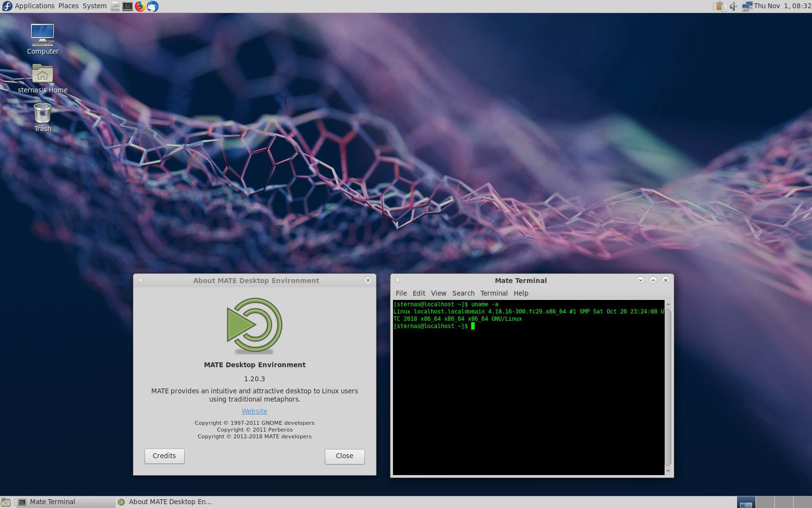This screenshot has width=812, height=508.
Task: Open the Places menu
Action: pyautogui.click(x=69, y=6)
